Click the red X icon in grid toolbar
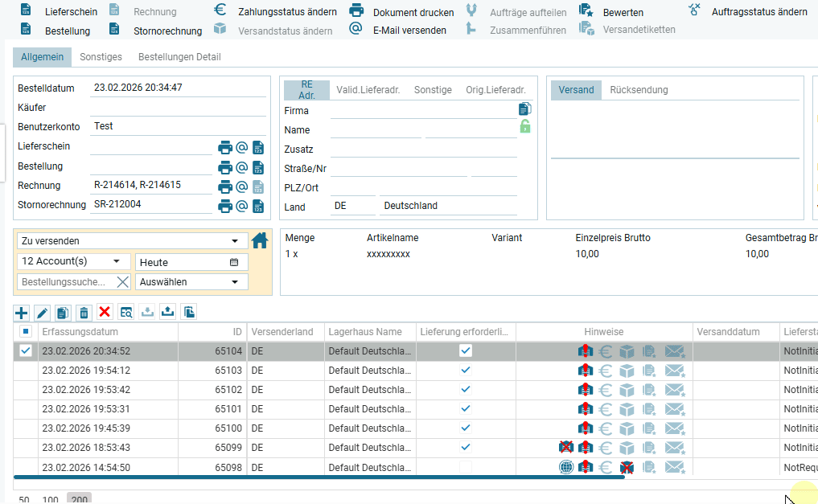 point(105,312)
